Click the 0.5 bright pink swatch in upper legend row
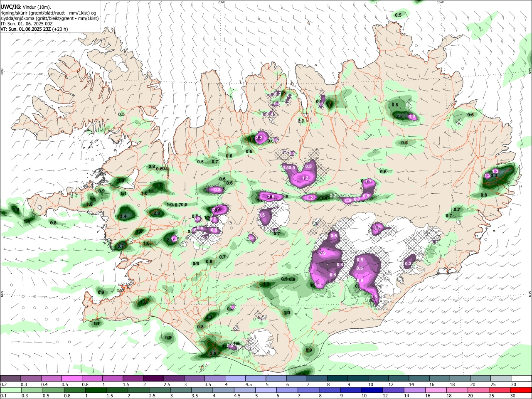Image resolution: width=532 pixels, height=399 pixels. 71,379
